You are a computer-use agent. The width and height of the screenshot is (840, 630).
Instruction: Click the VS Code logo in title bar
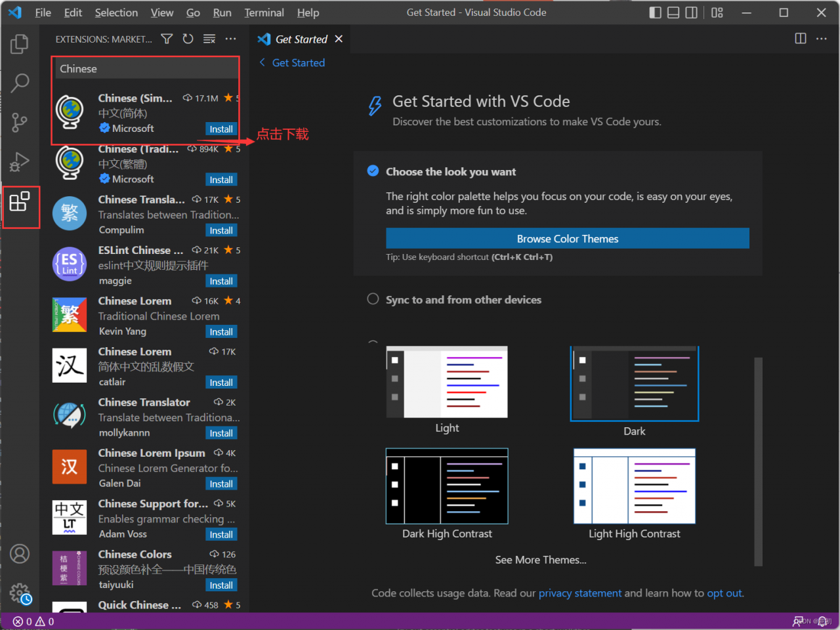15,12
